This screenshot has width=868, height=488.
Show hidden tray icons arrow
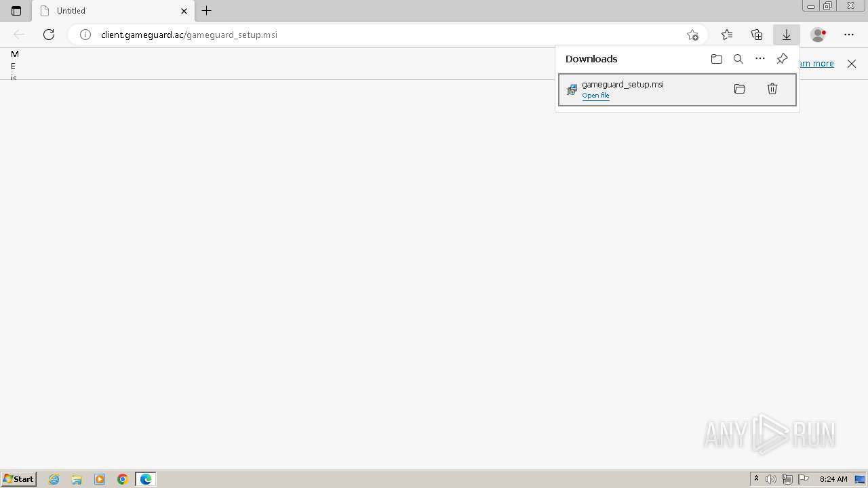pyautogui.click(x=756, y=479)
